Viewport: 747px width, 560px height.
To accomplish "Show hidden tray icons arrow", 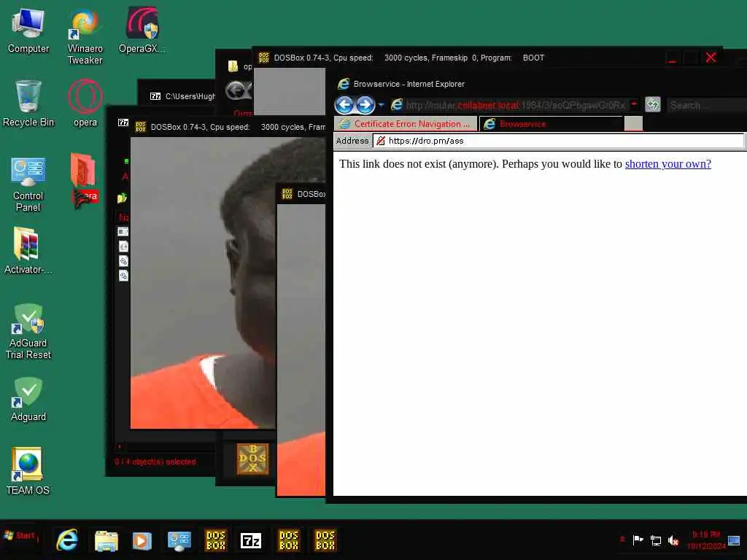I will pos(622,540).
